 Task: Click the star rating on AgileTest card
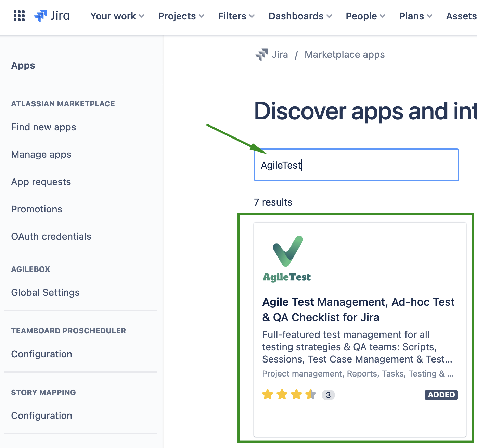289,395
